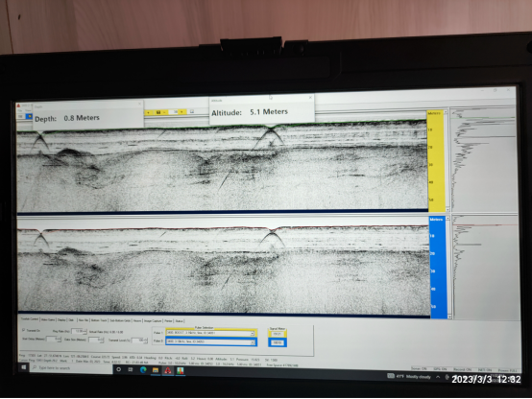Open the yellow toolbar dropdown arrow

[x=149, y=112]
